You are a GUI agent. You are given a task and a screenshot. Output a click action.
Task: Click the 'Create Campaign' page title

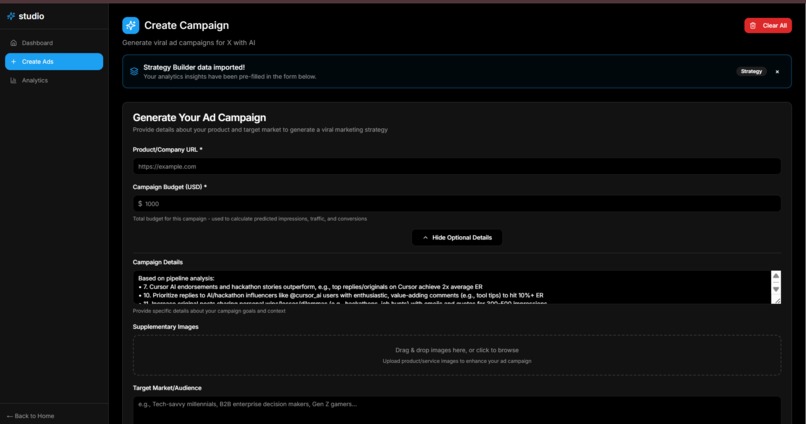(x=187, y=25)
